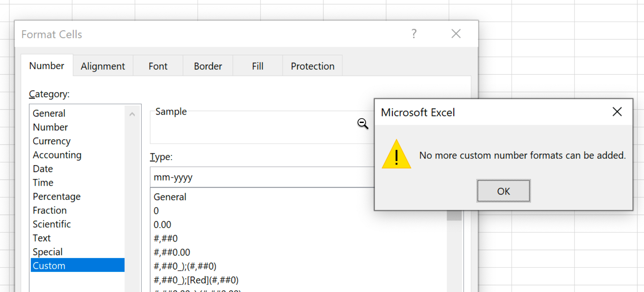Choose the Currency category
This screenshot has height=292, width=644.
78,141
